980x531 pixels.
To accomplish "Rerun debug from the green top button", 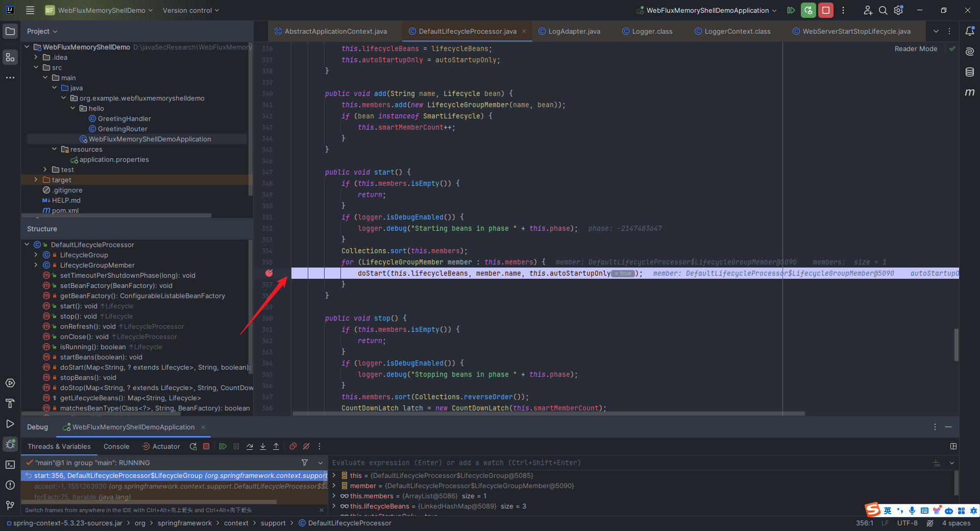I will tap(808, 10).
